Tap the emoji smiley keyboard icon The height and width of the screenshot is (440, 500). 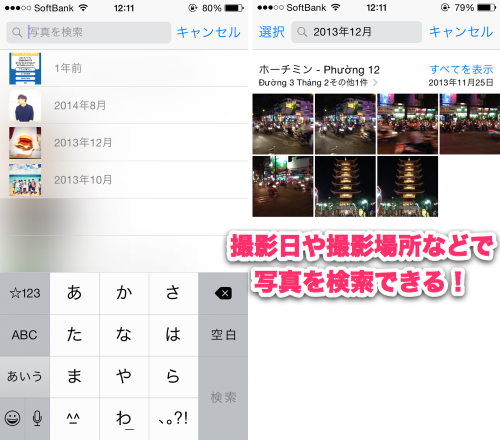pos(12,418)
